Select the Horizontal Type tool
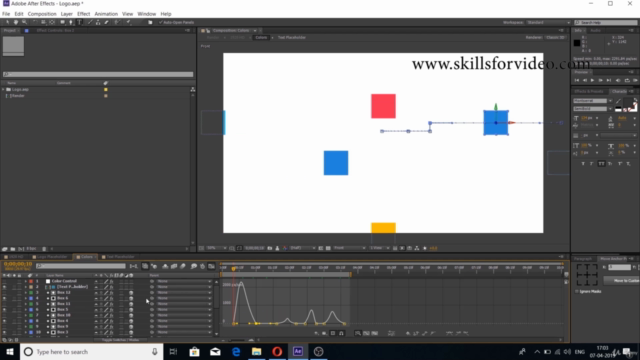This screenshot has width=640, height=360. click(x=80, y=22)
